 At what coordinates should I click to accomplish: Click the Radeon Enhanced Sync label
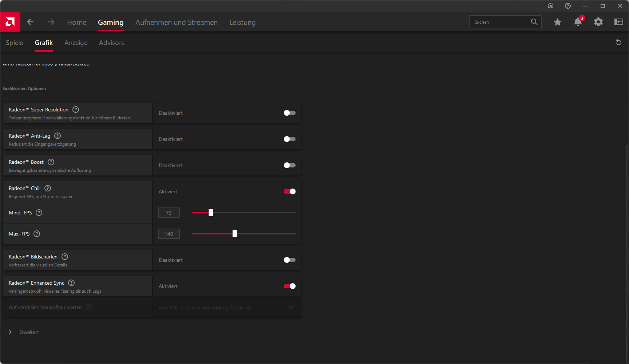pyautogui.click(x=36, y=283)
